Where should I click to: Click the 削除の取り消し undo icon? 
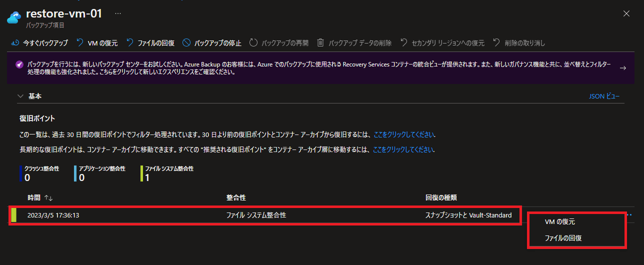pos(496,43)
